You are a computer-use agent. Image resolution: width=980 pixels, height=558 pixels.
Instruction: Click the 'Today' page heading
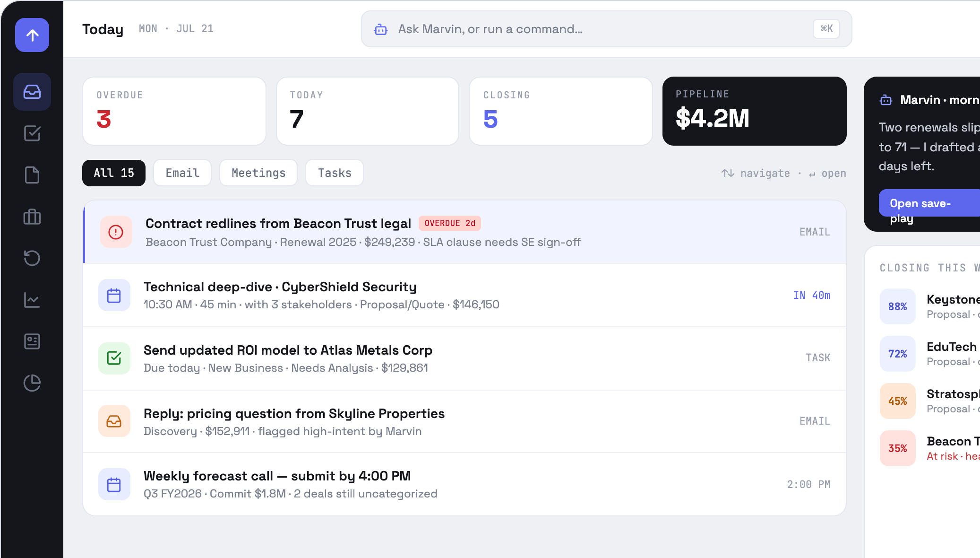103,29
